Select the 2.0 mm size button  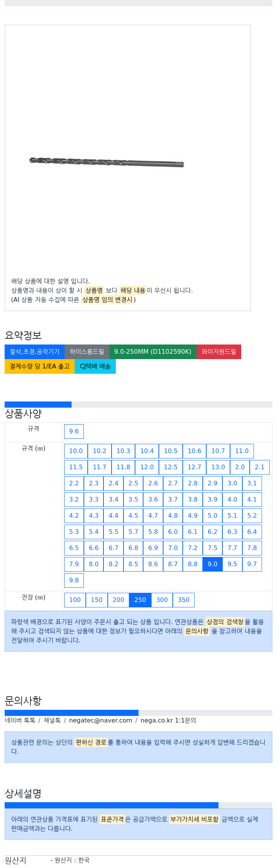(240, 467)
